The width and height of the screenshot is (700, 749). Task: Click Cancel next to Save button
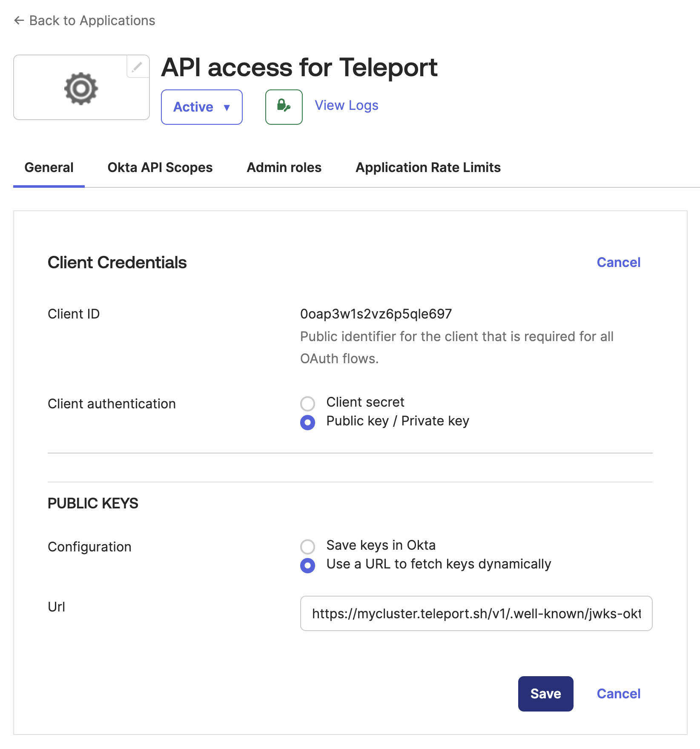coord(619,694)
